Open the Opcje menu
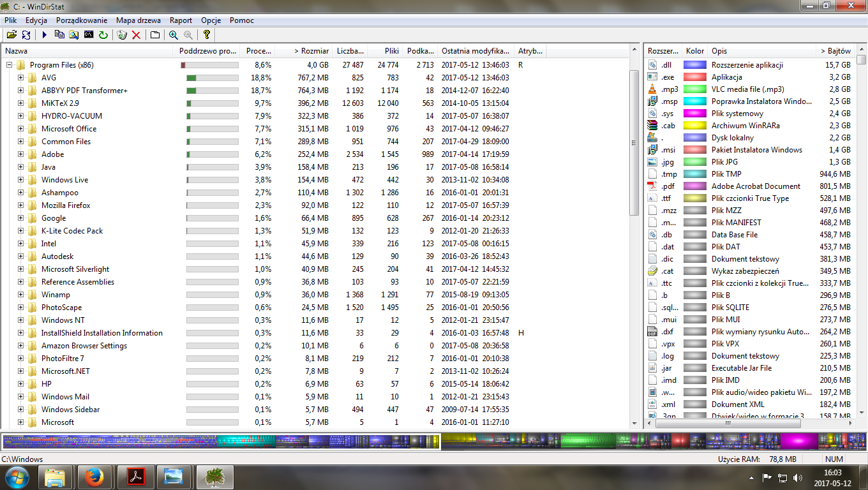This screenshot has height=490, width=868. point(211,20)
